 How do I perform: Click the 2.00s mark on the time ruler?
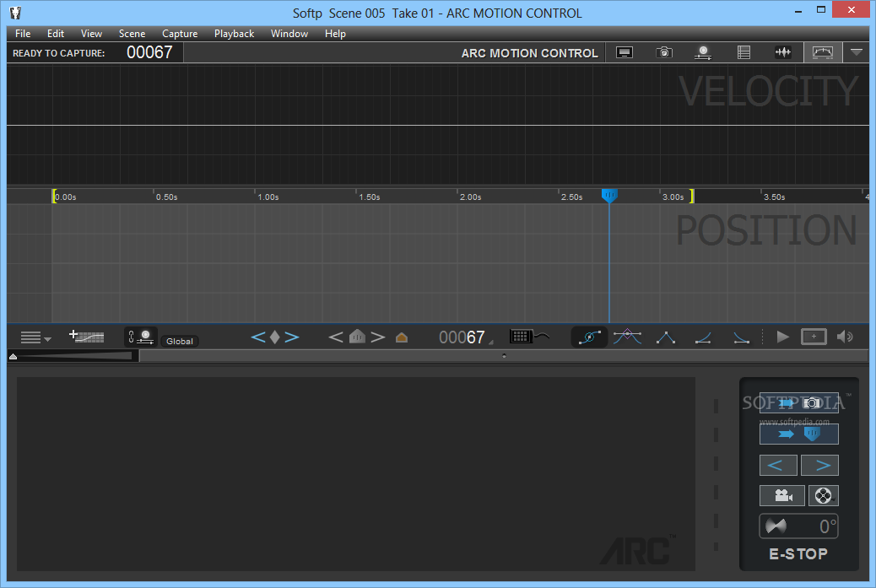click(470, 197)
